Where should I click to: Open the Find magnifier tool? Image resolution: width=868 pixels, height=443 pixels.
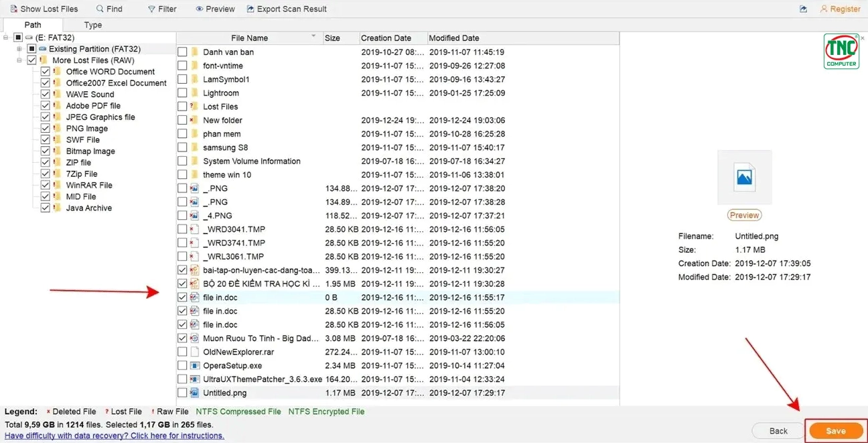tap(98, 9)
